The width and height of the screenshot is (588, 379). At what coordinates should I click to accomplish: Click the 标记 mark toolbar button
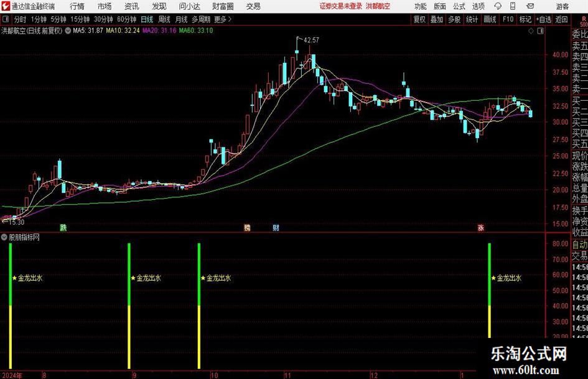point(525,19)
